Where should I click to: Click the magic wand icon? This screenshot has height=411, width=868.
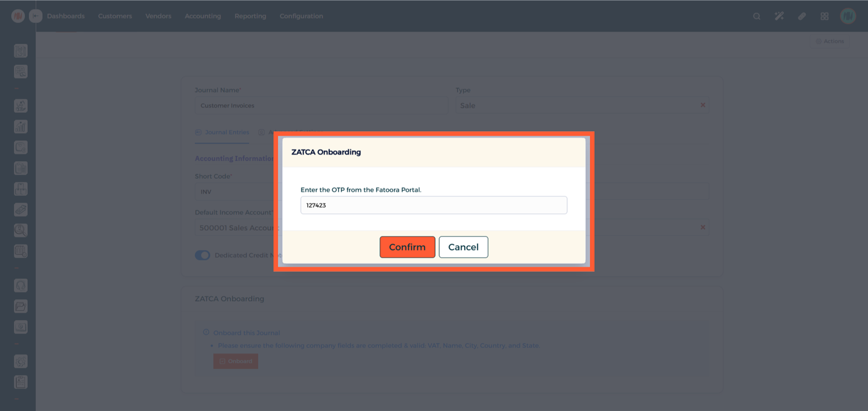coord(779,16)
